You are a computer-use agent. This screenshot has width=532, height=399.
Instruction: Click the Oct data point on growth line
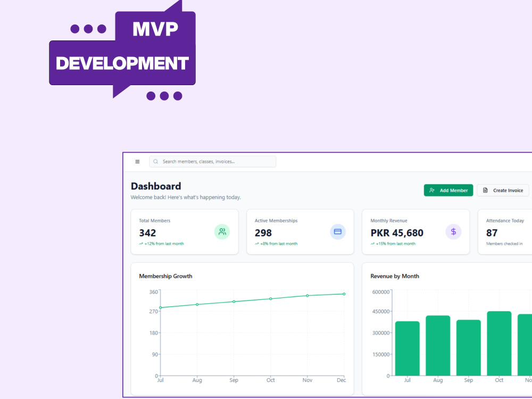[x=270, y=299]
